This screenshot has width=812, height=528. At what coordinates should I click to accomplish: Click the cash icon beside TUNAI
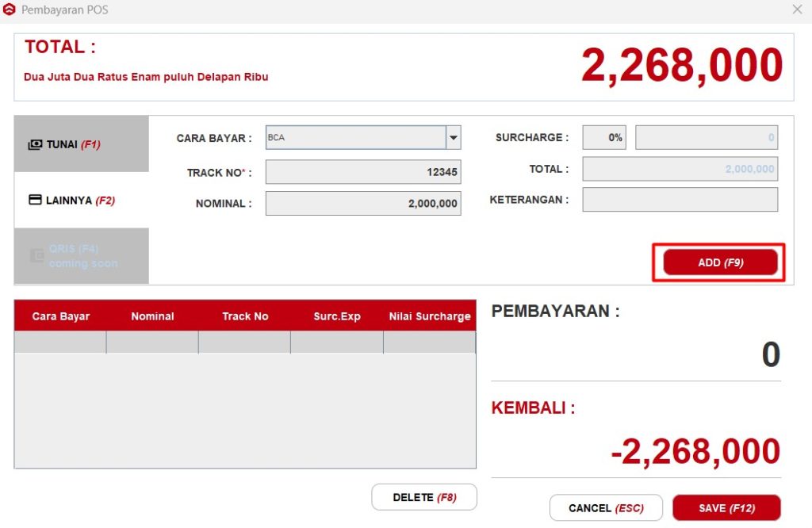tap(35, 145)
